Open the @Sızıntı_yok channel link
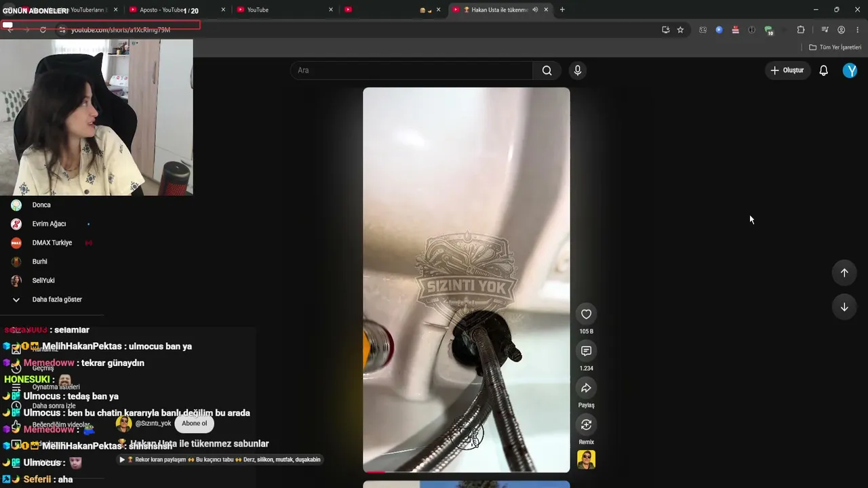868x488 pixels. 153,424
